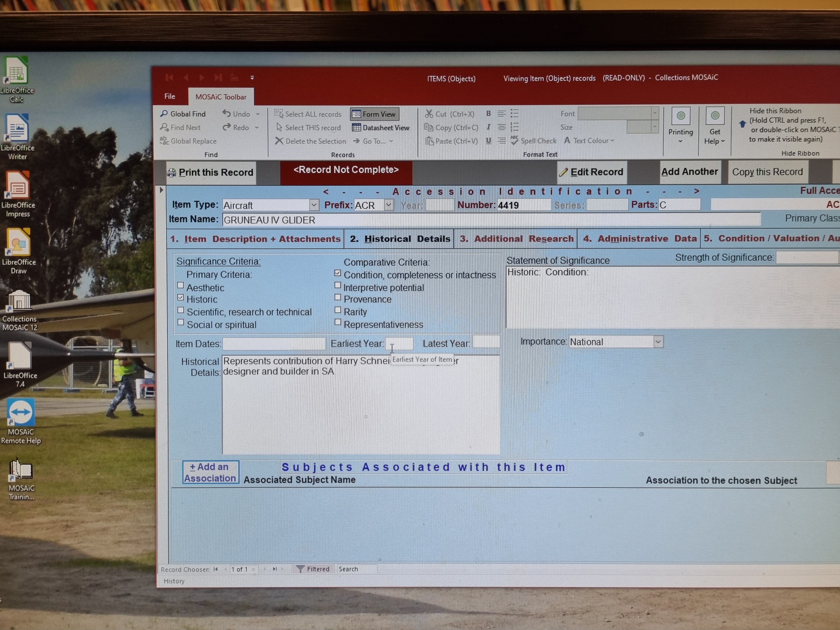Click Print this Record button
Viewport: 840px width, 630px height.
pyautogui.click(x=211, y=172)
